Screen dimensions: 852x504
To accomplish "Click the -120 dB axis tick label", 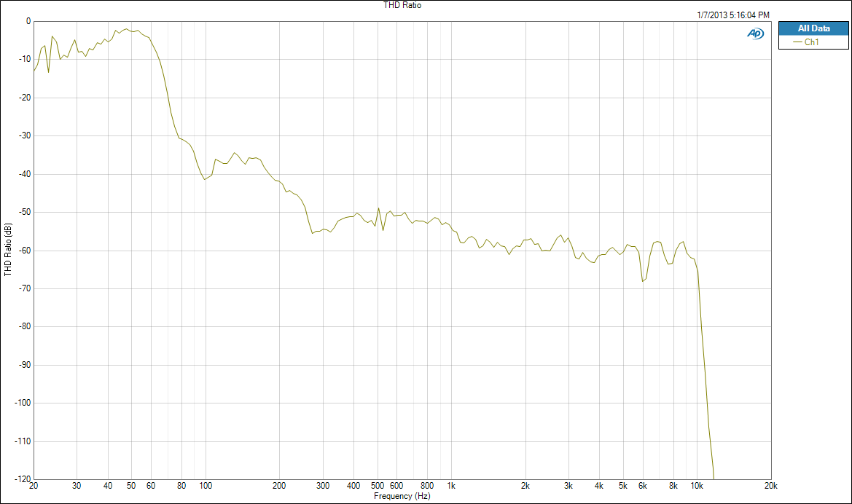I will pyautogui.click(x=23, y=479).
